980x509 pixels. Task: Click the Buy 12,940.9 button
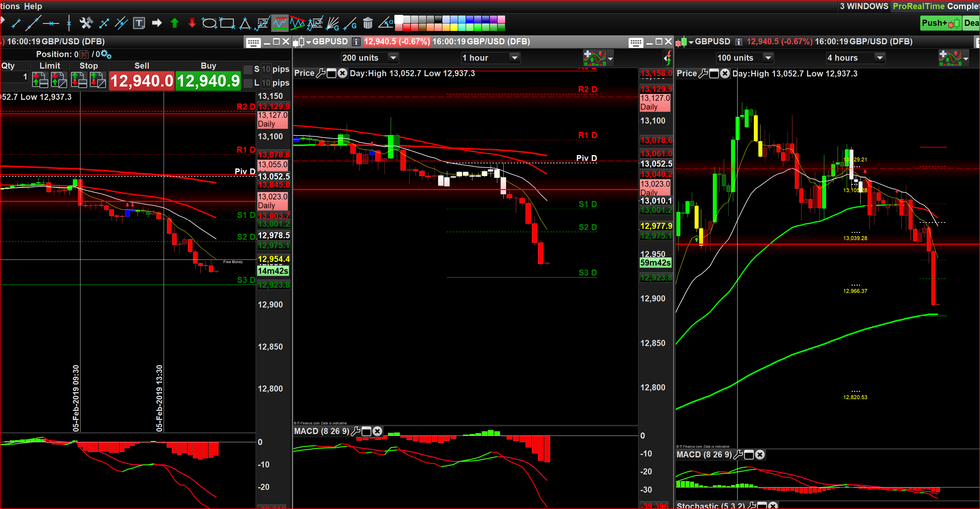[208, 81]
